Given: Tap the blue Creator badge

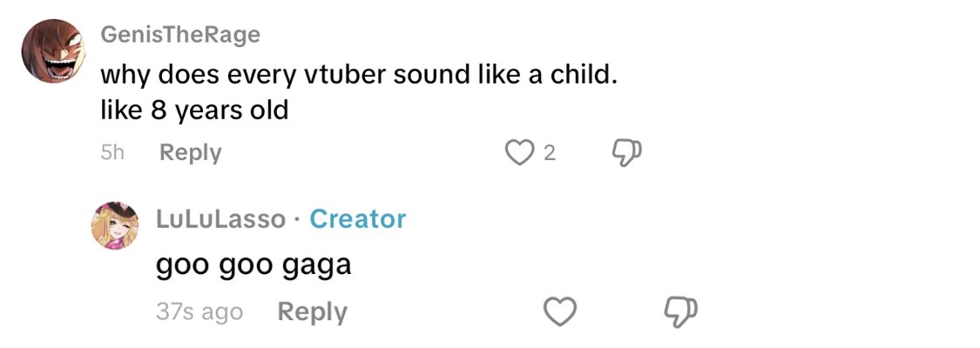Looking at the screenshot, I should 357,219.
